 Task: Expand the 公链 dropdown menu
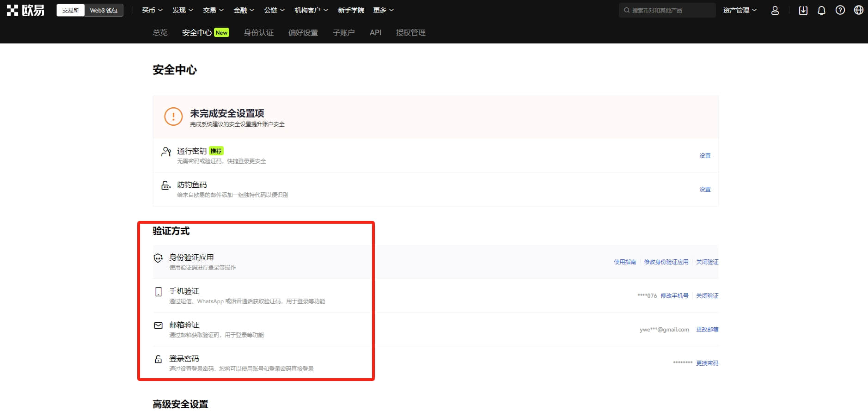click(x=274, y=10)
